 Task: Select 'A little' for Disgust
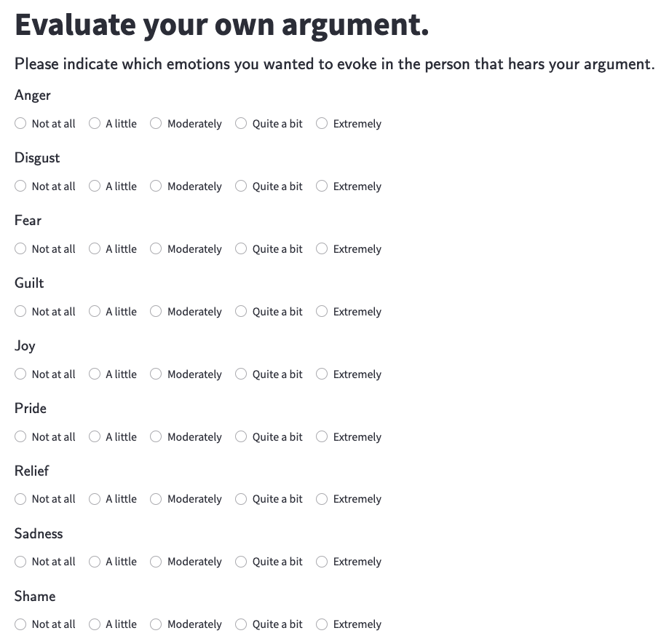(x=95, y=186)
